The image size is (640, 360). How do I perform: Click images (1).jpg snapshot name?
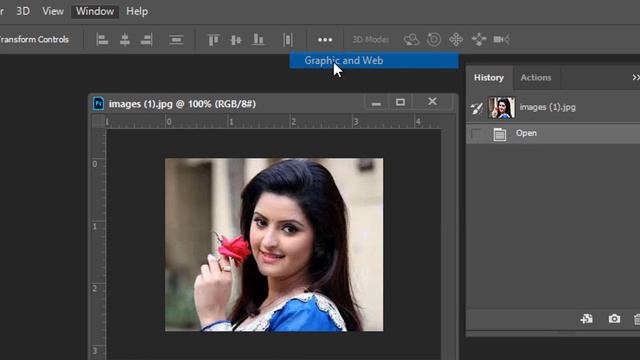(547, 107)
